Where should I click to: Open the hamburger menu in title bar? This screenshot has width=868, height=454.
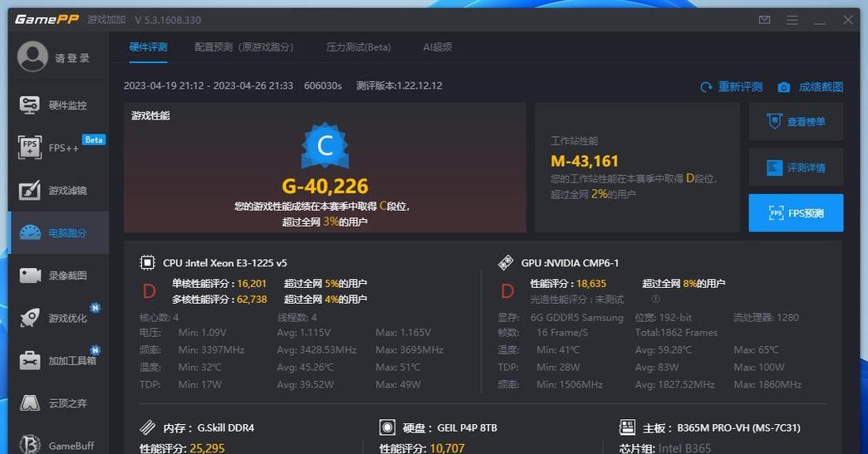[792, 20]
